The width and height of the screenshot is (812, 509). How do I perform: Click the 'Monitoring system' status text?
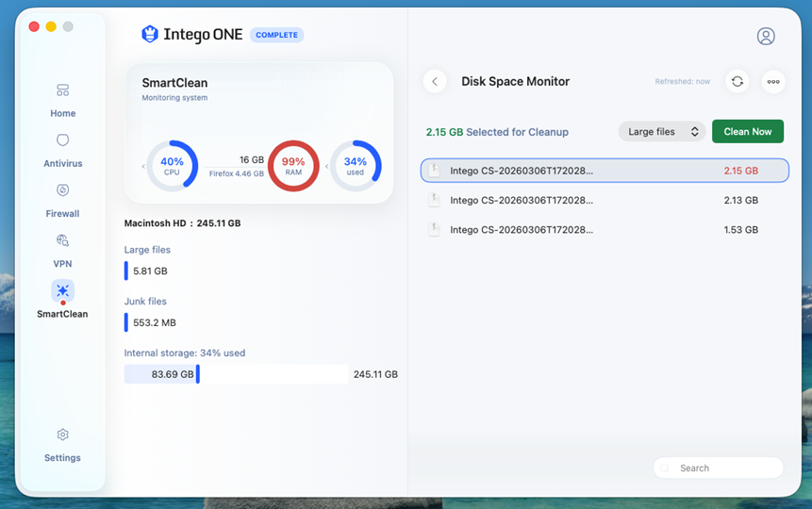(x=174, y=97)
